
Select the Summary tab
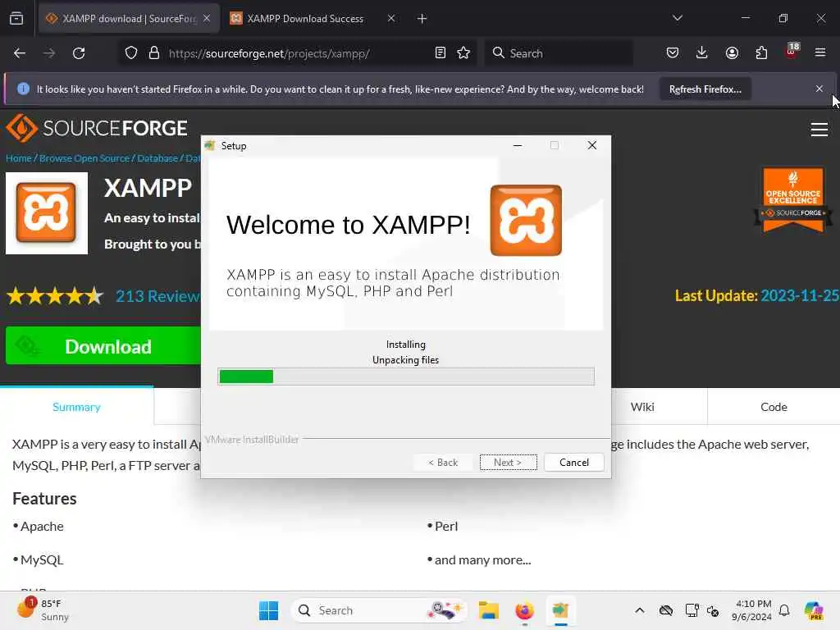coord(76,407)
